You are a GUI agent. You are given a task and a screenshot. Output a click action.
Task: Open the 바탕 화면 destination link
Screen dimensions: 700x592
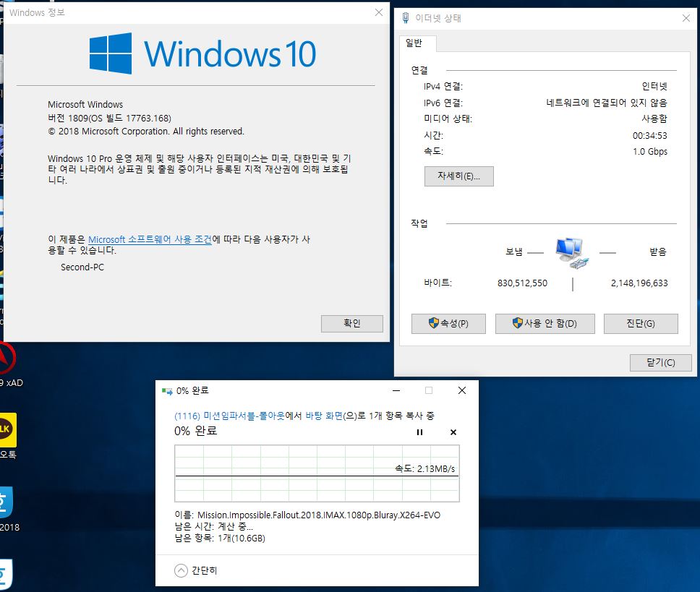click(324, 416)
